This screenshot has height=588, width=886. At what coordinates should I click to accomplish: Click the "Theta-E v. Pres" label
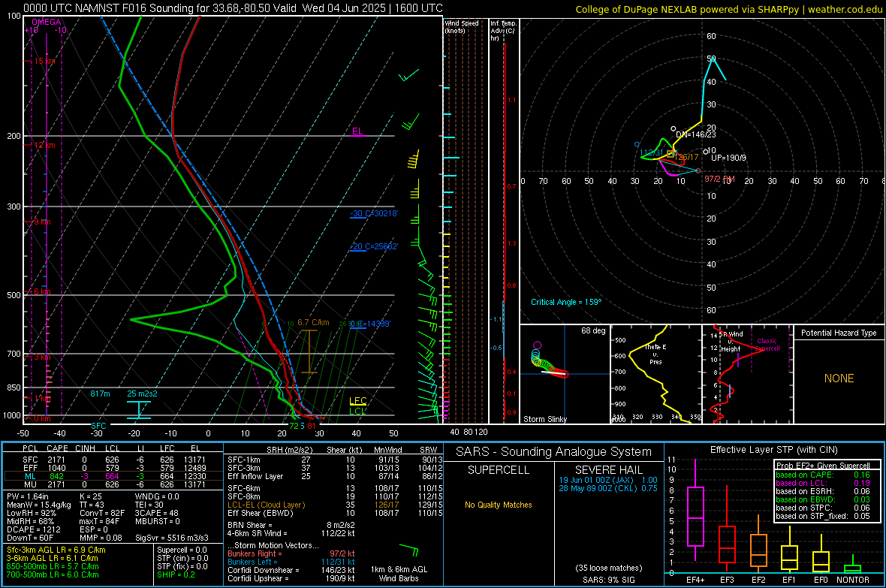(655, 354)
